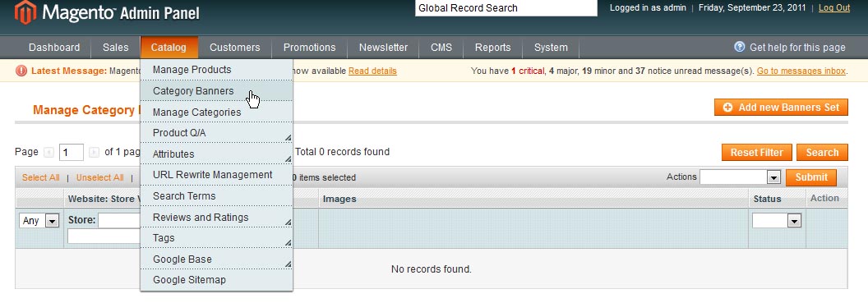The height and width of the screenshot is (303, 868).
Task: Select Category Banners menu entry
Action: coord(216,90)
